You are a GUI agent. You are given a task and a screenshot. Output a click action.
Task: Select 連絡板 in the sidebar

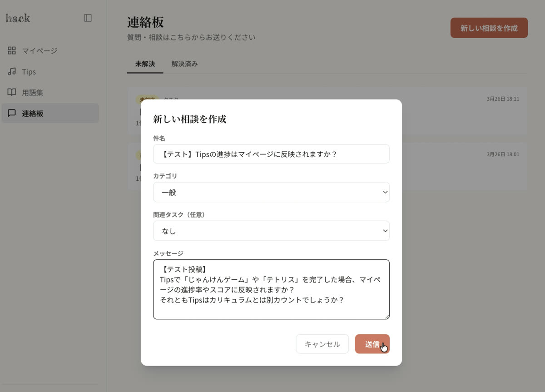50,113
